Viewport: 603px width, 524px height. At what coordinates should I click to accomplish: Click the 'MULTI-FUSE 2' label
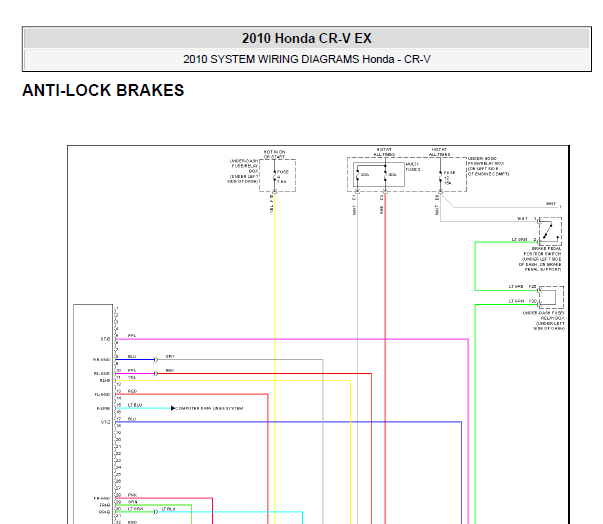pyautogui.click(x=413, y=167)
